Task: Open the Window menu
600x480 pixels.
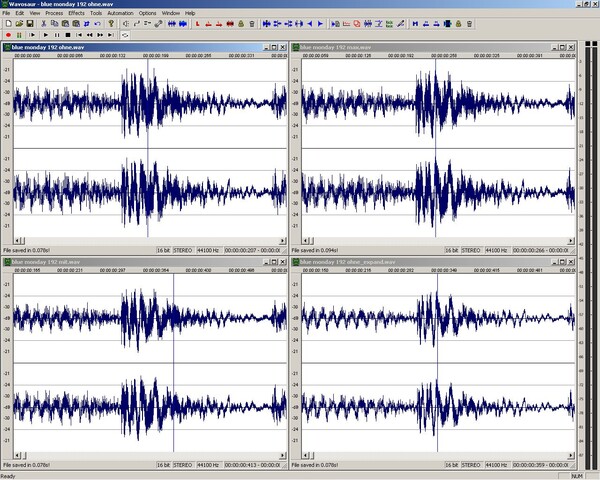Action: tap(171, 13)
